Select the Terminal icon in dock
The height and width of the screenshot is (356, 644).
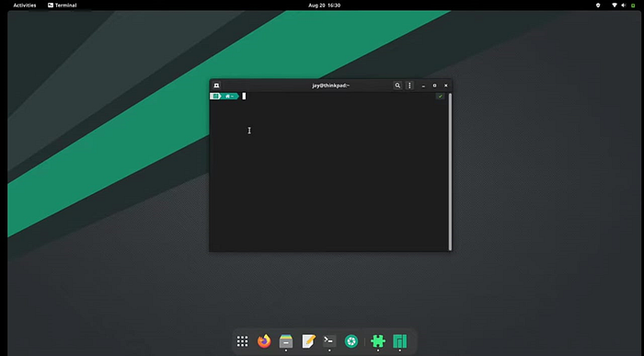329,341
